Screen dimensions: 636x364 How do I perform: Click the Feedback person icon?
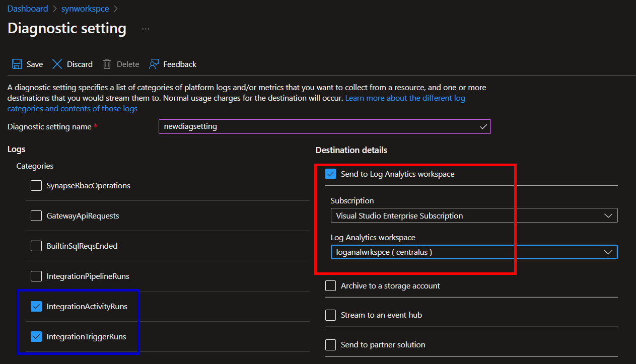[154, 64]
